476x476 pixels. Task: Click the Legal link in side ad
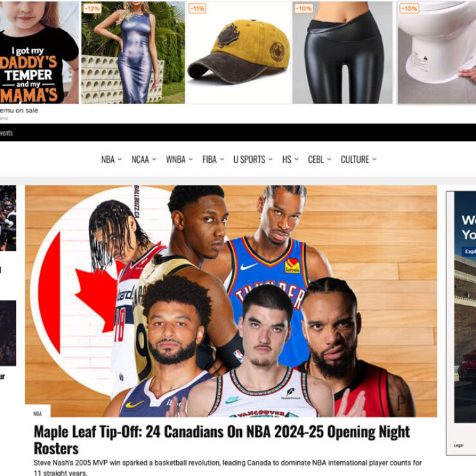coord(459,445)
